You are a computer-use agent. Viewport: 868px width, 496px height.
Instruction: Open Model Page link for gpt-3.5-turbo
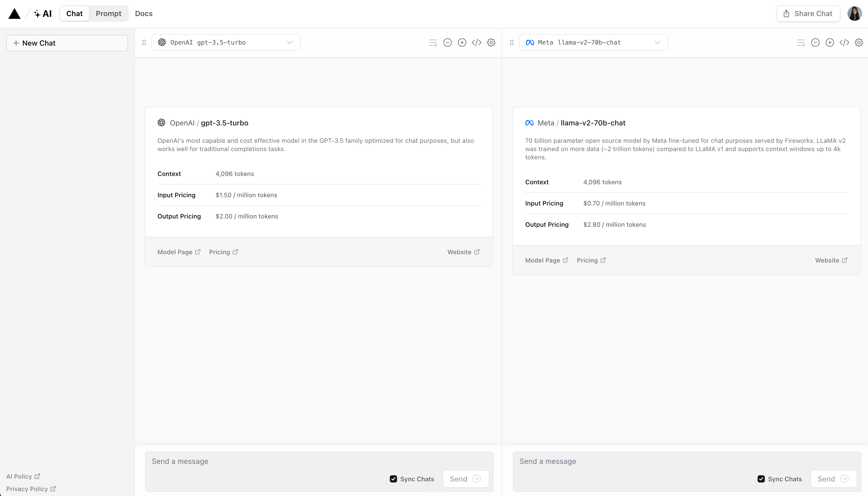(179, 252)
